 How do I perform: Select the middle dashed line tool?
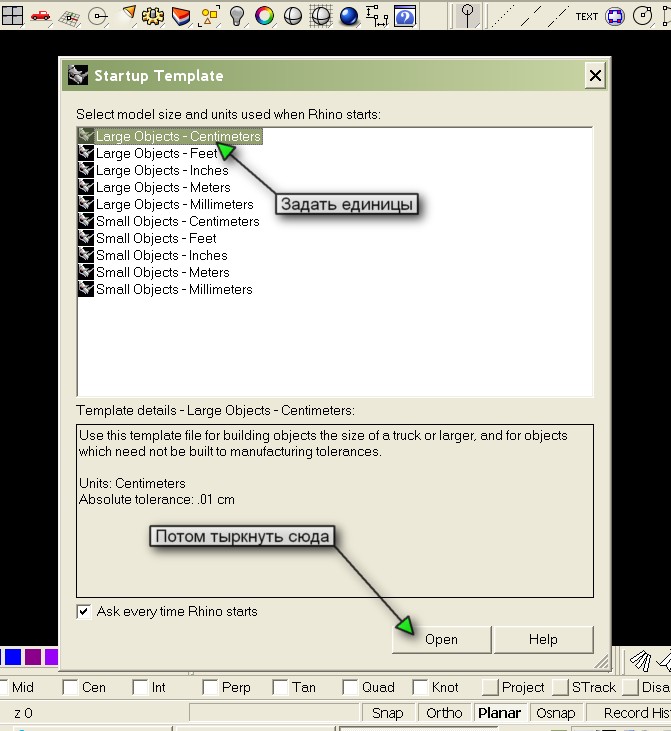531,15
